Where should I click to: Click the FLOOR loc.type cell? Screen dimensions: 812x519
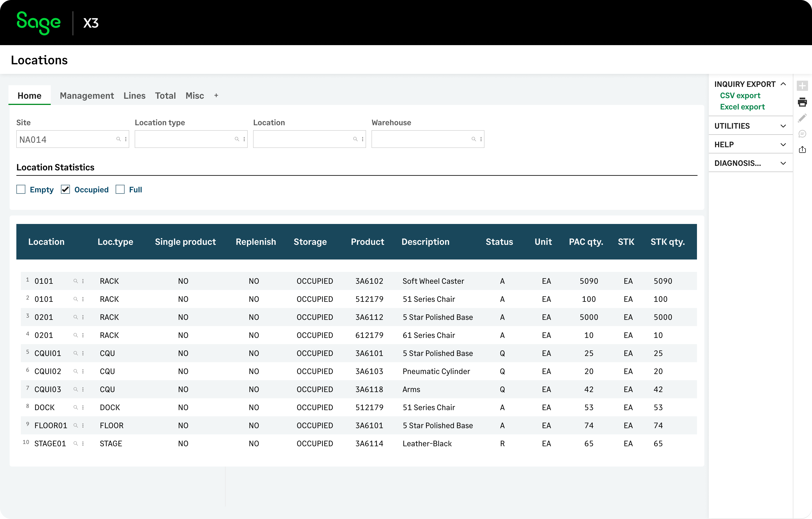[112, 425]
